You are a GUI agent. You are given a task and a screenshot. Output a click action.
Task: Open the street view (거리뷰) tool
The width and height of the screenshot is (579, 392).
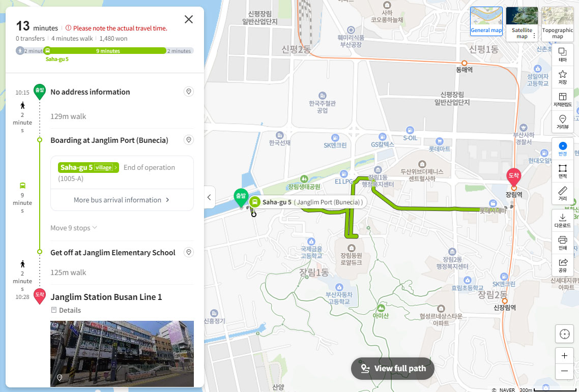click(x=562, y=122)
